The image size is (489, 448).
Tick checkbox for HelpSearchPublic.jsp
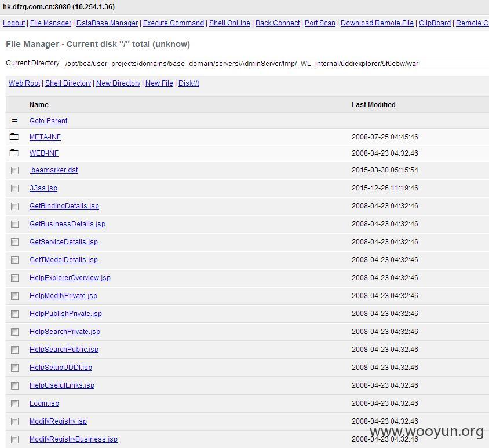tap(14, 350)
